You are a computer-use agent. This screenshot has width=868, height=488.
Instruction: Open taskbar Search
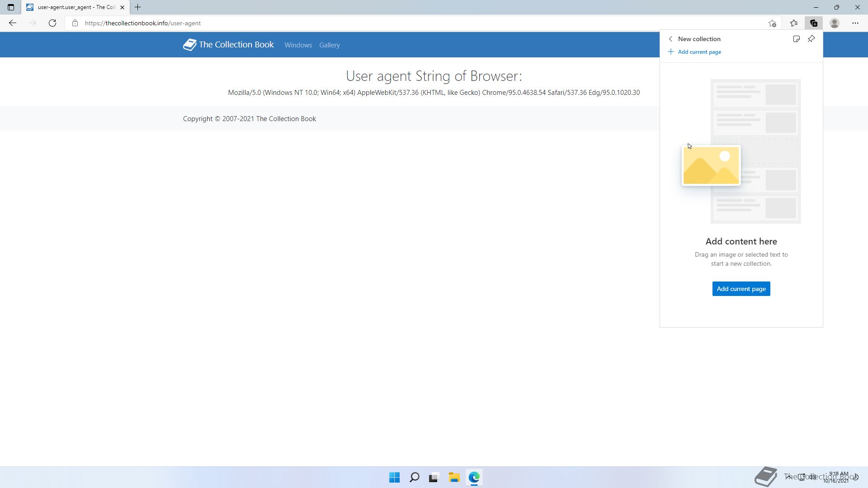pyautogui.click(x=414, y=478)
